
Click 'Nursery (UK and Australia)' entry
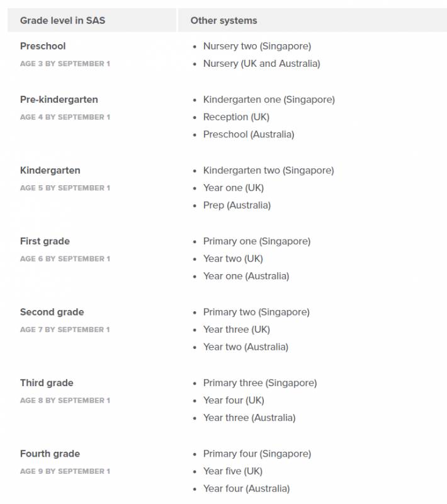[261, 64]
